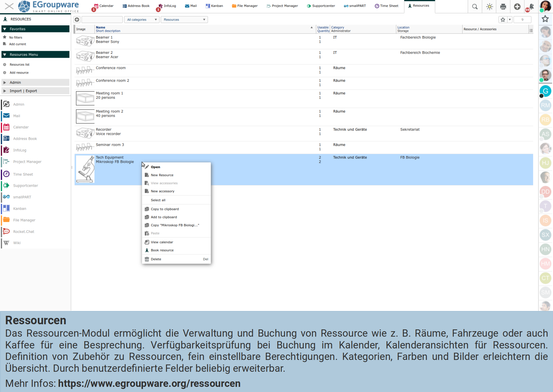
Task: Choose Book resource from context menu
Action: click(x=162, y=250)
